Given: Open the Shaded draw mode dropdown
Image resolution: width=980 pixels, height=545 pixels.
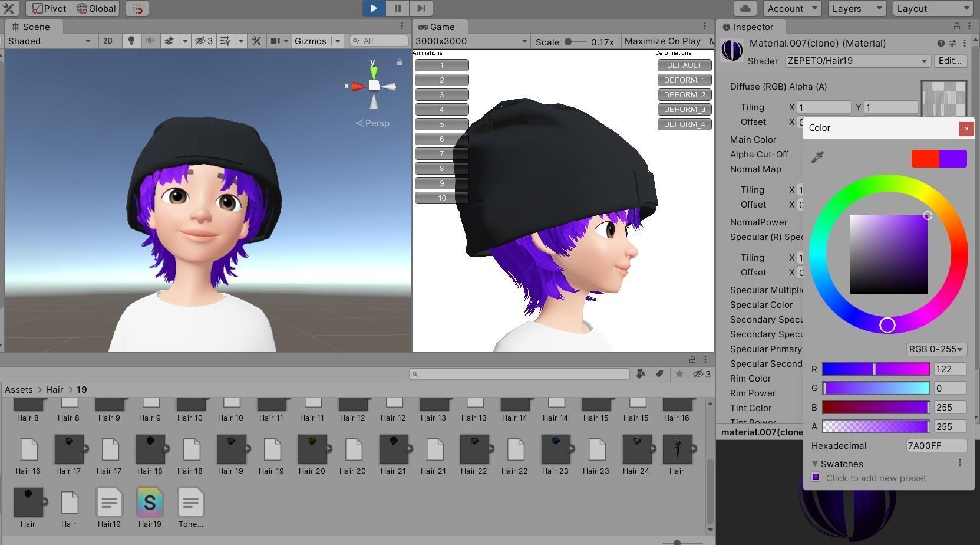Looking at the screenshot, I should [x=49, y=41].
